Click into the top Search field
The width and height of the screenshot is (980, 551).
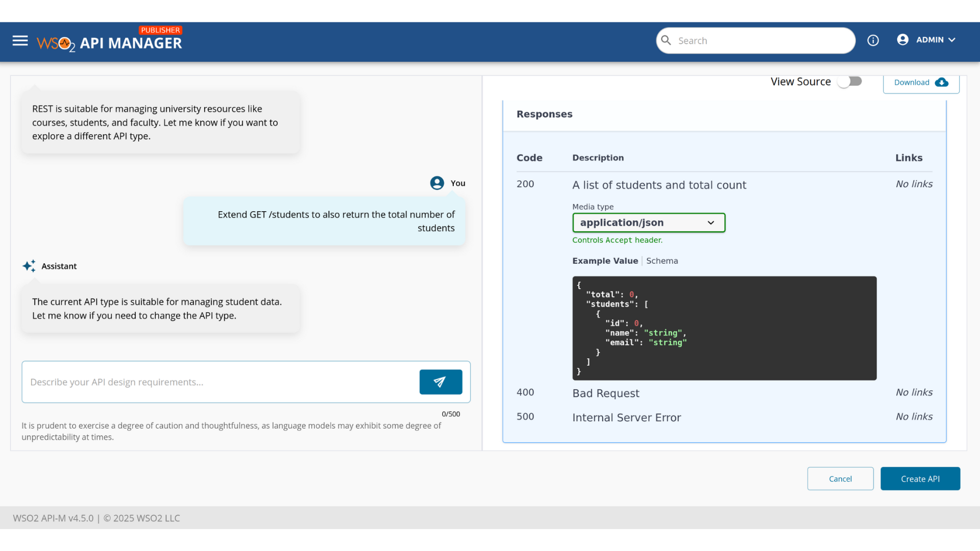coord(761,41)
